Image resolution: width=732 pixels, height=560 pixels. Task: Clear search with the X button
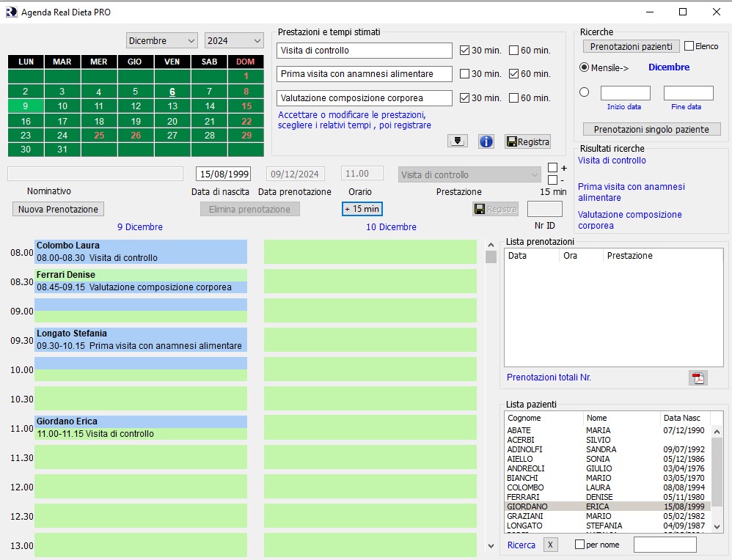550,545
